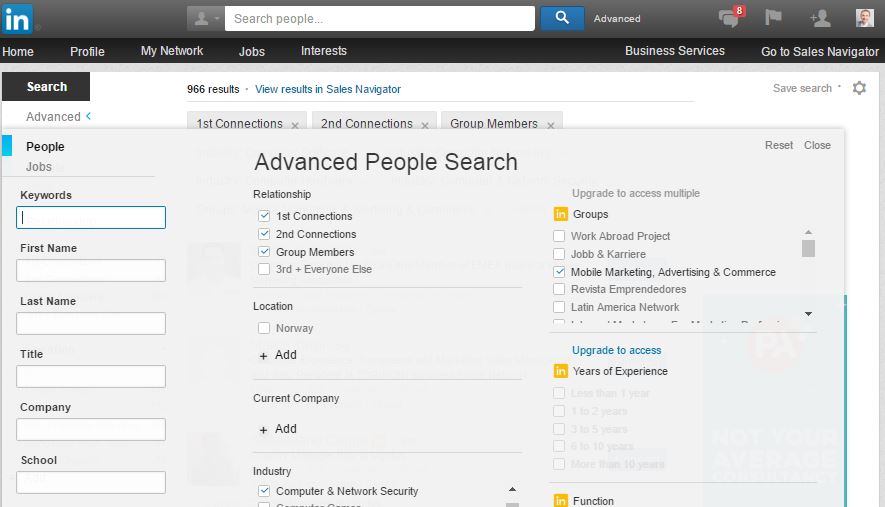Focus the Title input field
Screen dimensions: 885x507
pos(91,377)
